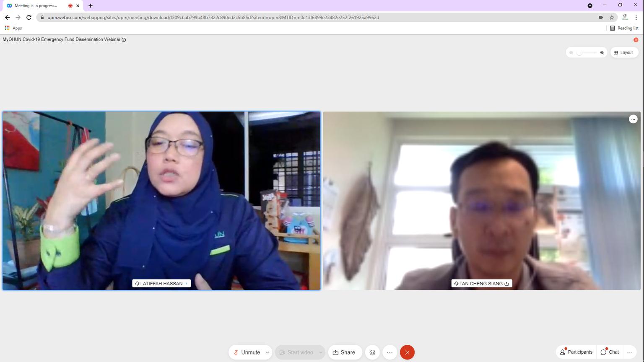Zoom out the video grid
Screen dimensions: 644x362
tap(571, 52)
